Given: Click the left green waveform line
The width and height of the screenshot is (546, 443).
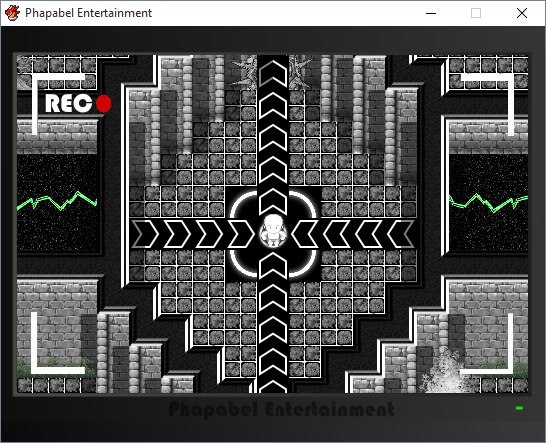Looking at the screenshot, I should point(57,201).
